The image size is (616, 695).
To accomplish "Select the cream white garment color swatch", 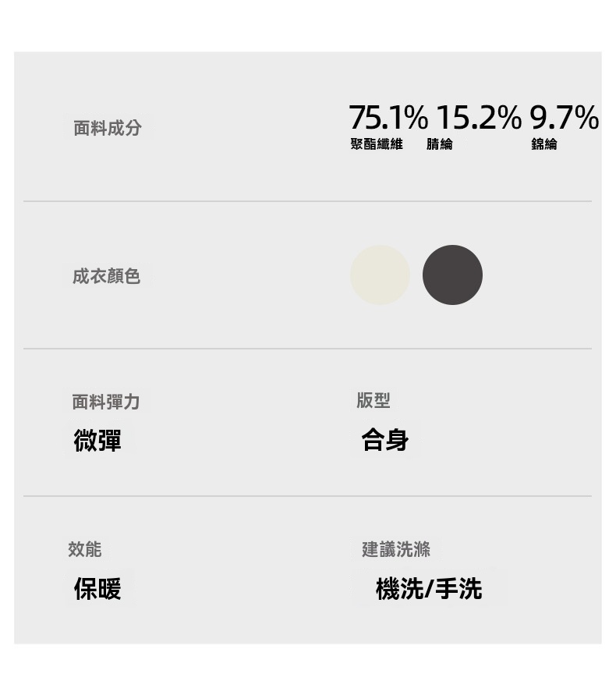I will [x=380, y=275].
